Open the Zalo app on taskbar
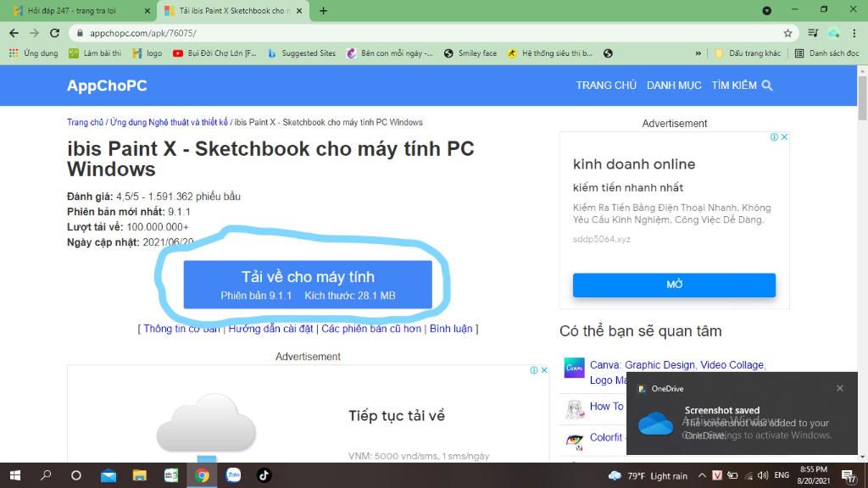The image size is (868, 488). [233, 475]
